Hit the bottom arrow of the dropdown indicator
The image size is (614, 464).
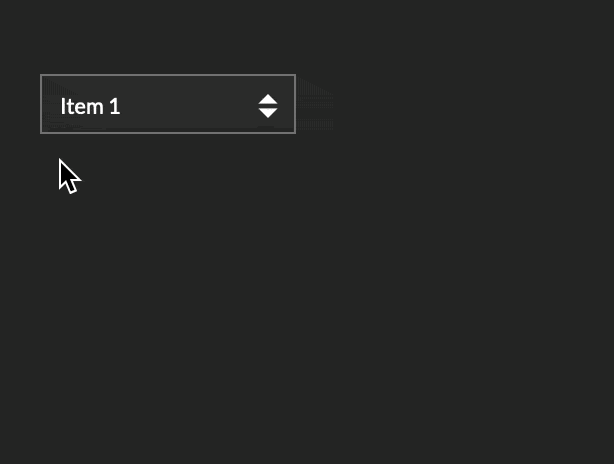click(267, 112)
